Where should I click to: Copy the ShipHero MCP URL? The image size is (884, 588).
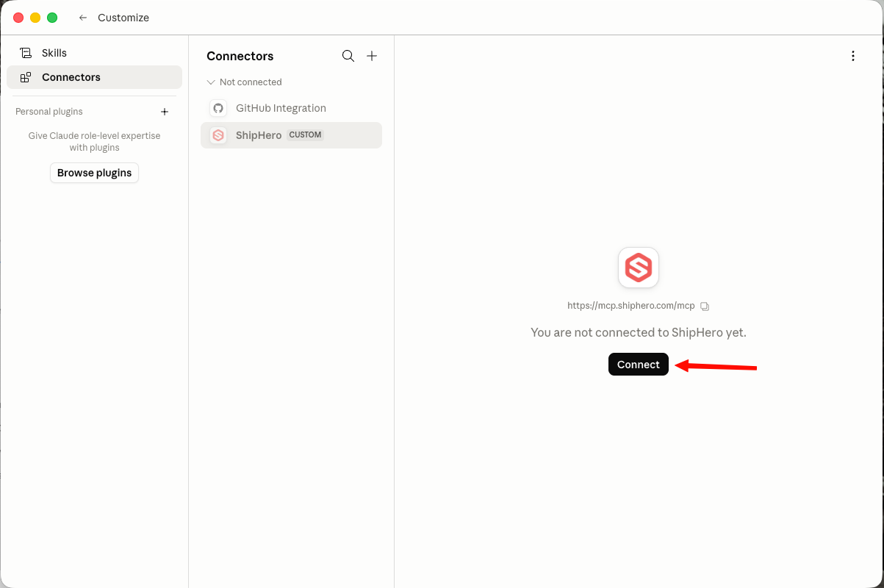pos(705,306)
